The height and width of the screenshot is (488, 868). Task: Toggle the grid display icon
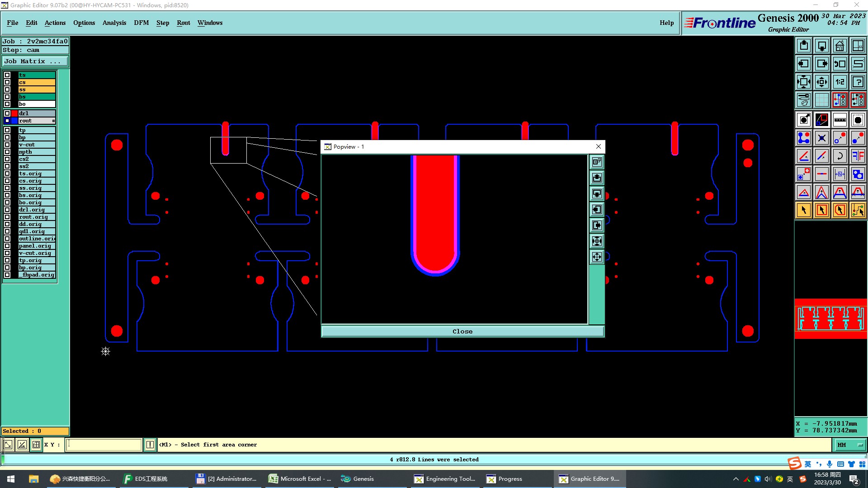(x=821, y=99)
